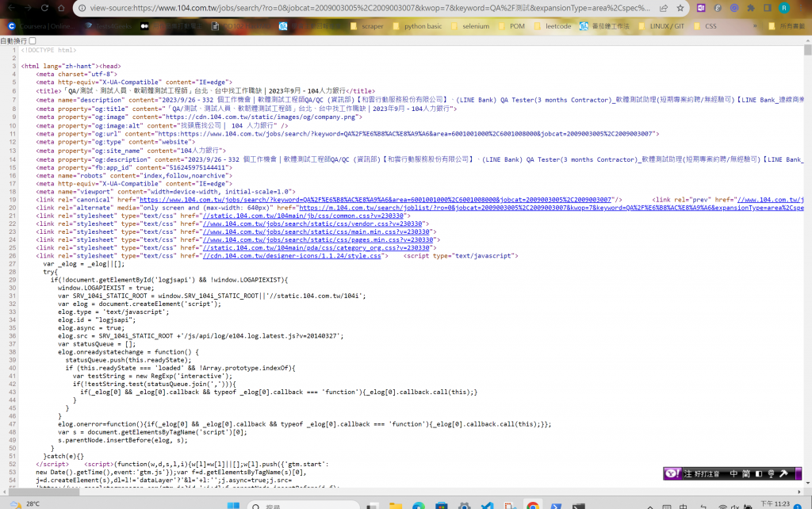The width and height of the screenshot is (812, 509).
Task: Click the "var statusQueue = [];" line
Action: [96, 344]
